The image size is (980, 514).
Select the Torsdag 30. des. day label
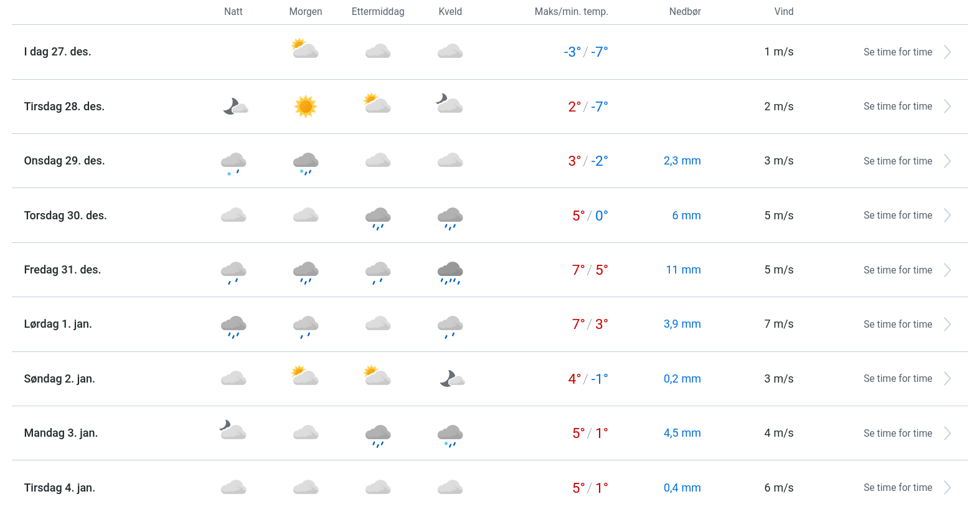pyautogui.click(x=65, y=216)
